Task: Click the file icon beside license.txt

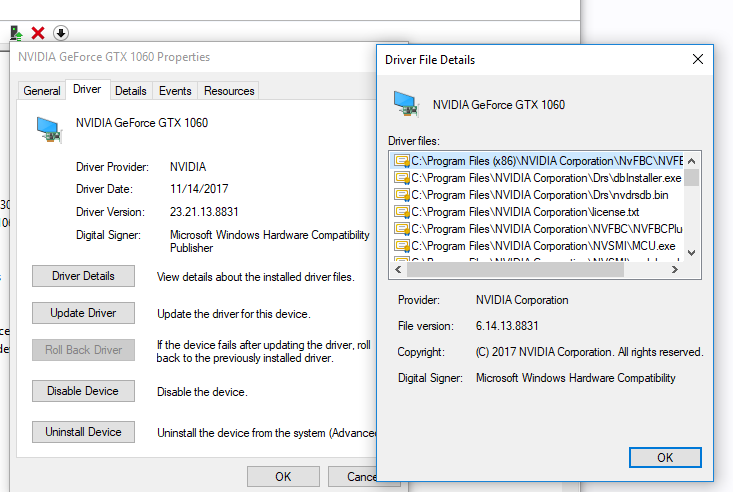Action: (402, 212)
